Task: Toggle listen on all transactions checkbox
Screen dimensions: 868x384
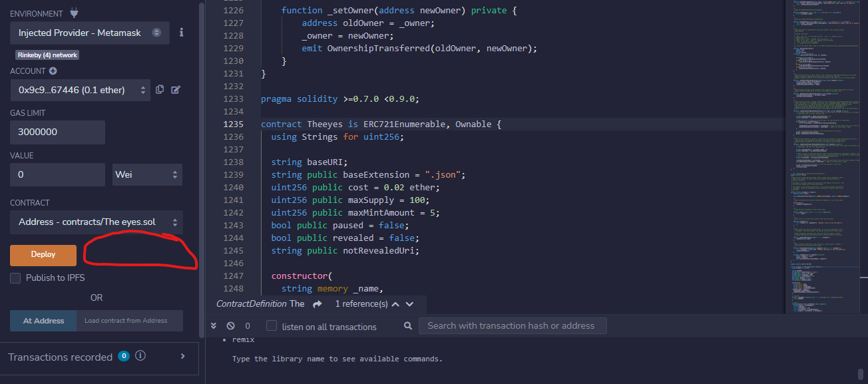Action: coord(272,326)
